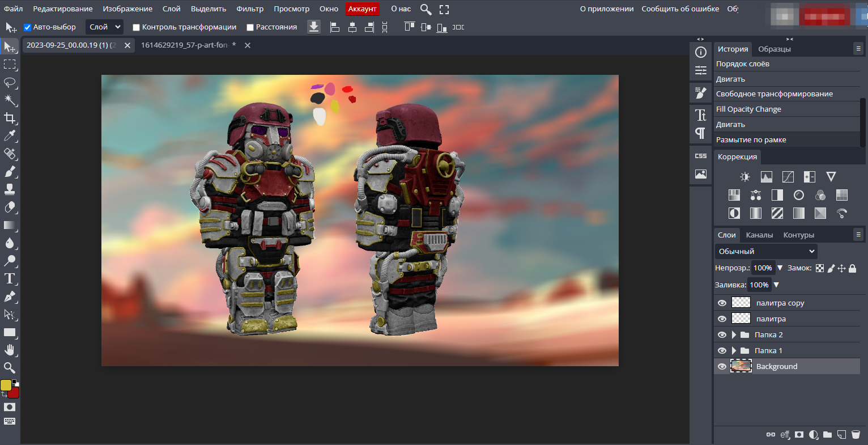
Task: Select the Eraser tool
Action: (10, 207)
